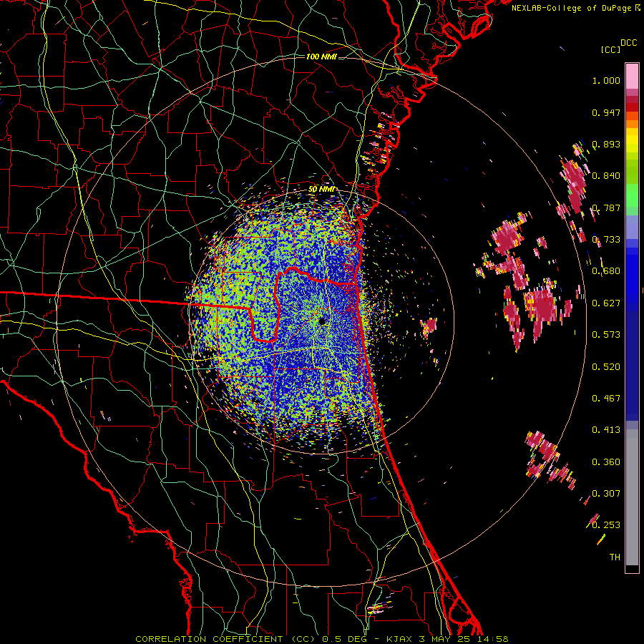
Task: Pick the yellow swatch on the color bar
Action: [632, 141]
